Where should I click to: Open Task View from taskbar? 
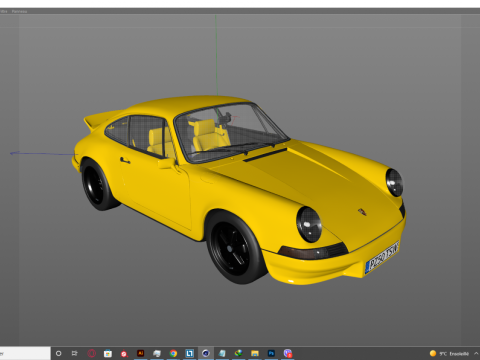75,353
